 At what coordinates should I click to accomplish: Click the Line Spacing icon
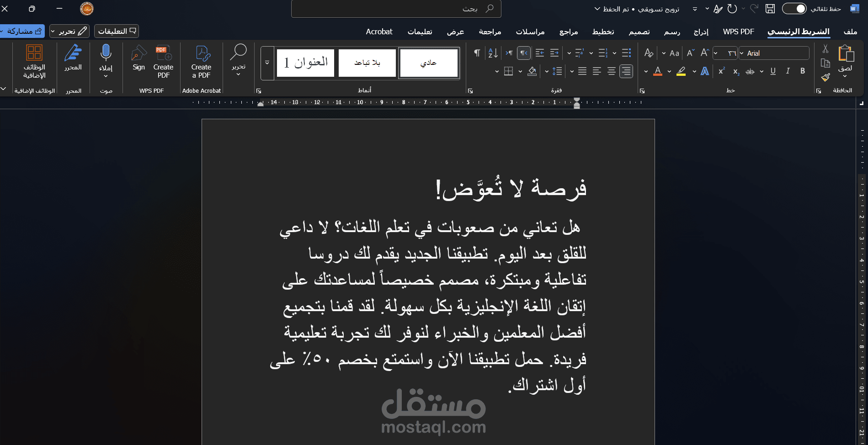pos(557,71)
